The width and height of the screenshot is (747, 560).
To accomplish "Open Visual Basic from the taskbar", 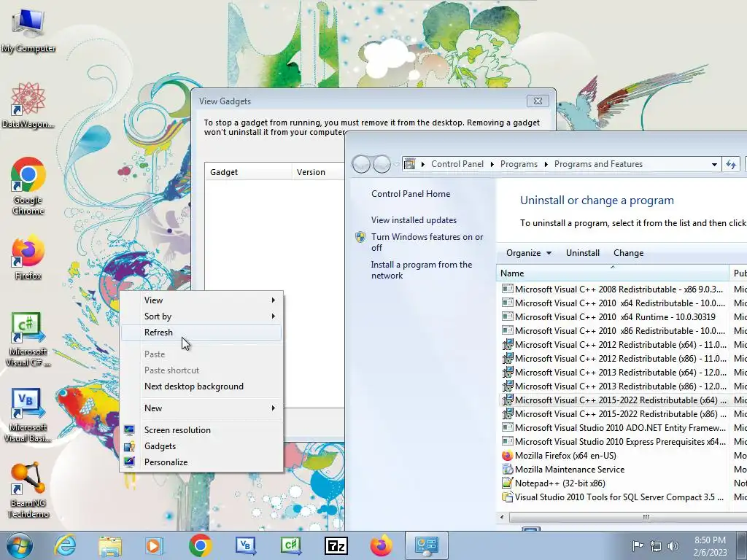I will click(x=245, y=545).
